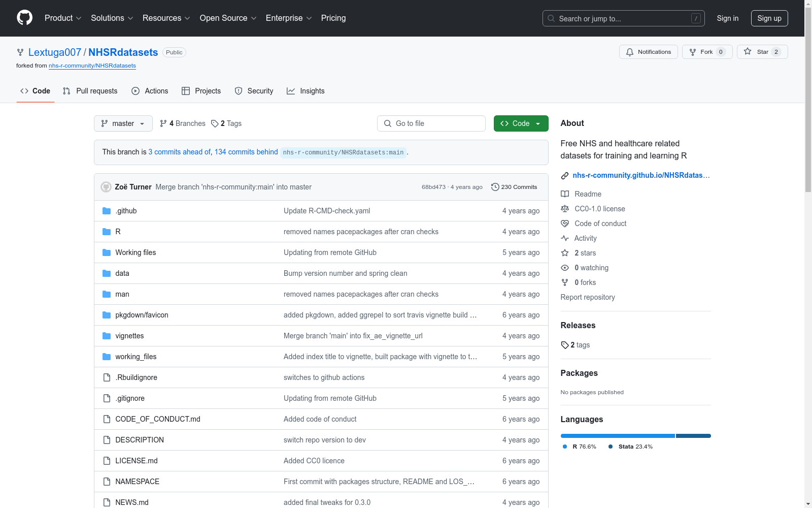Viewport: 812px width, 508px height.
Task: Click the LICENSE.md file icon
Action: [x=107, y=461]
